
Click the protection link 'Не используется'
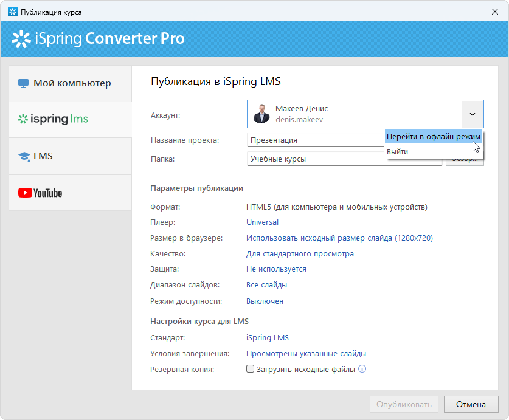coord(276,269)
